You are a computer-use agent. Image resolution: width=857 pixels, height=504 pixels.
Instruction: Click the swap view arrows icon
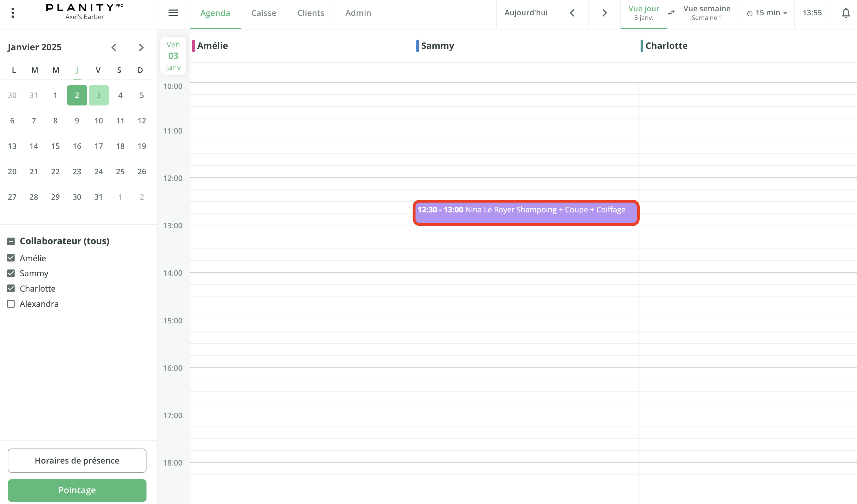point(671,13)
